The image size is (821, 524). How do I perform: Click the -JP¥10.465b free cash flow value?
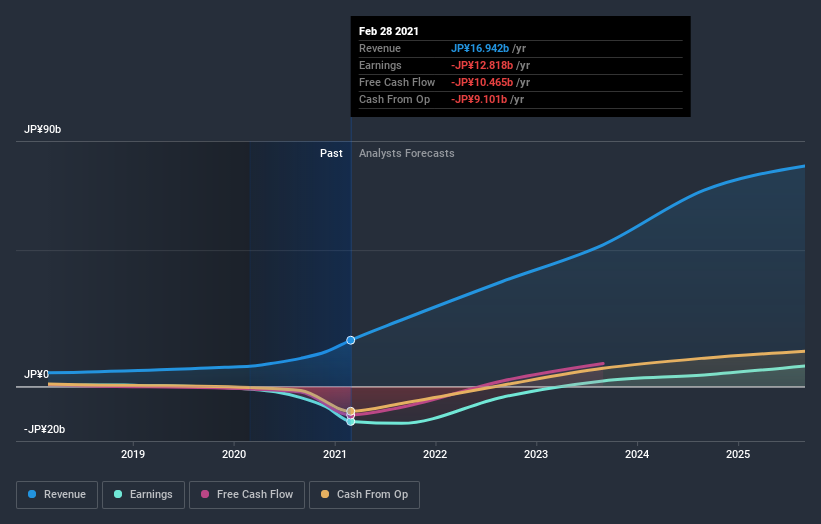[482, 82]
